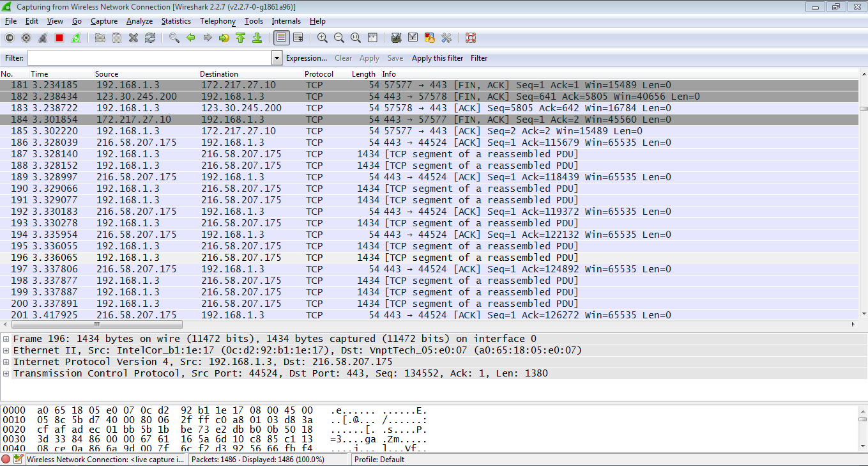Image resolution: width=868 pixels, height=466 pixels.
Task: Restart the running live capture icon
Action: [76, 38]
